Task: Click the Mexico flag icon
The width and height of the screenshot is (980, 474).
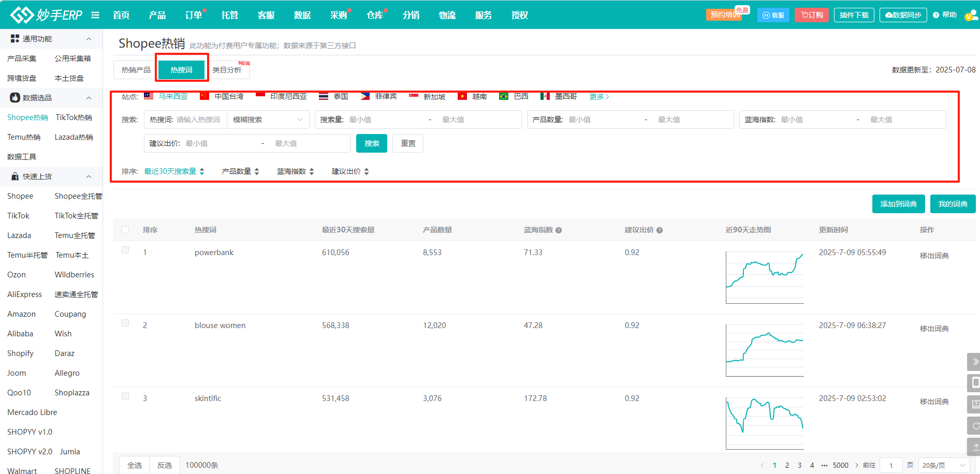Action: 545,96
